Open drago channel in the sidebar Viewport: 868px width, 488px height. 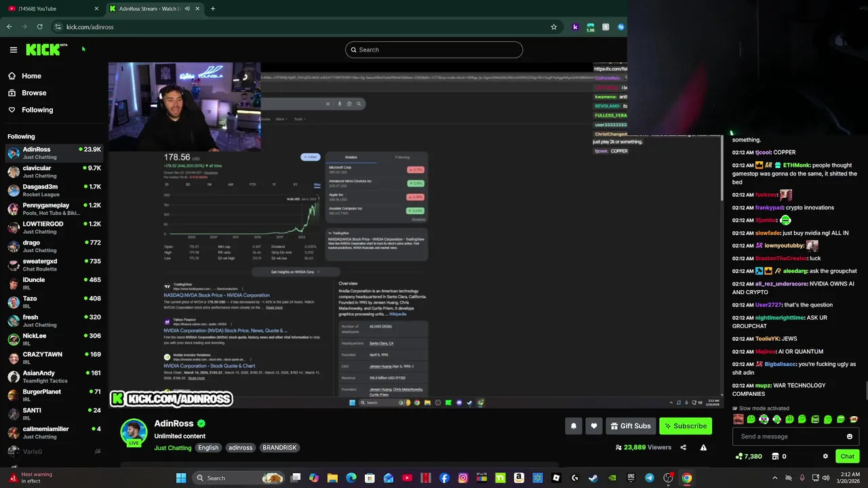pos(54,246)
